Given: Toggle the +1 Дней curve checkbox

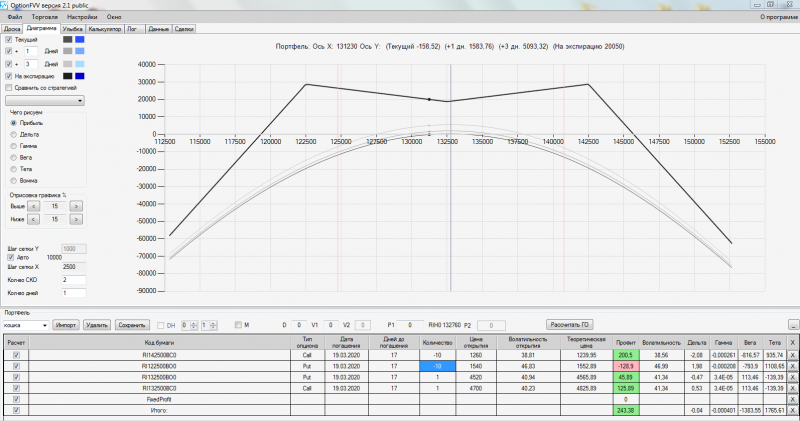Looking at the screenshot, I should [x=9, y=51].
